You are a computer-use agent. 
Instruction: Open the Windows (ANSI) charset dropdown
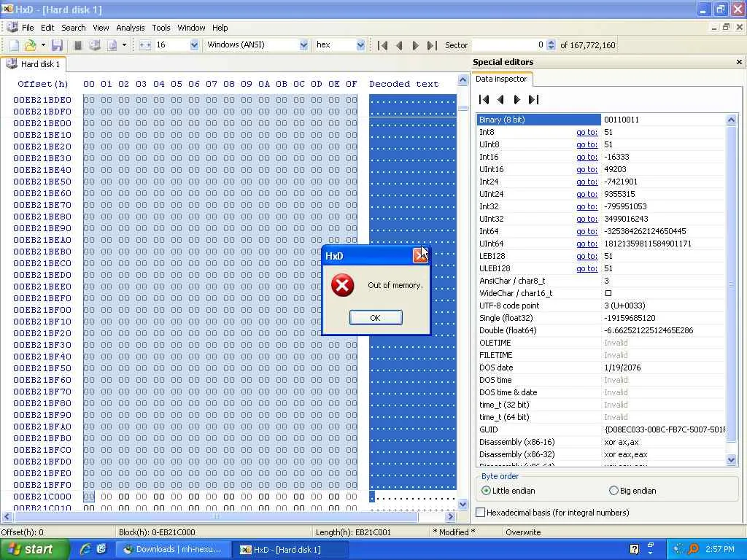click(303, 45)
